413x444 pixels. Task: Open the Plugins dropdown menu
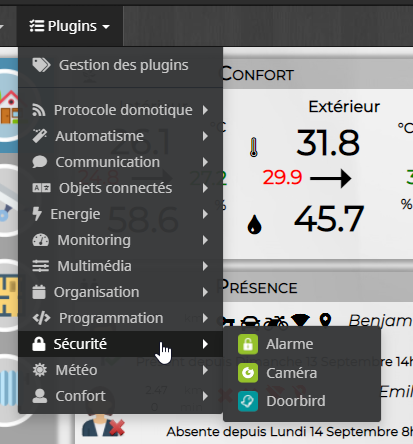70,26
